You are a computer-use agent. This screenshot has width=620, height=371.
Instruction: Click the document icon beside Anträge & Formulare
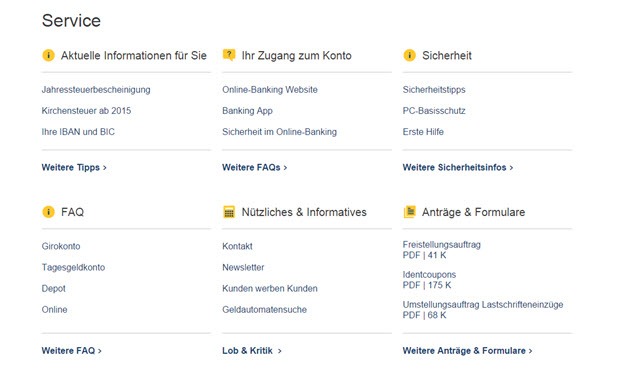[x=410, y=212]
